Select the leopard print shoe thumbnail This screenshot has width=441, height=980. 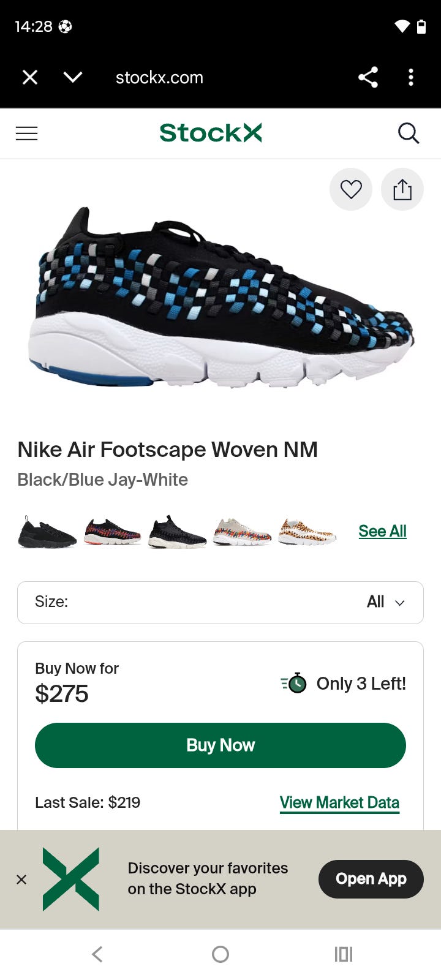click(x=307, y=532)
